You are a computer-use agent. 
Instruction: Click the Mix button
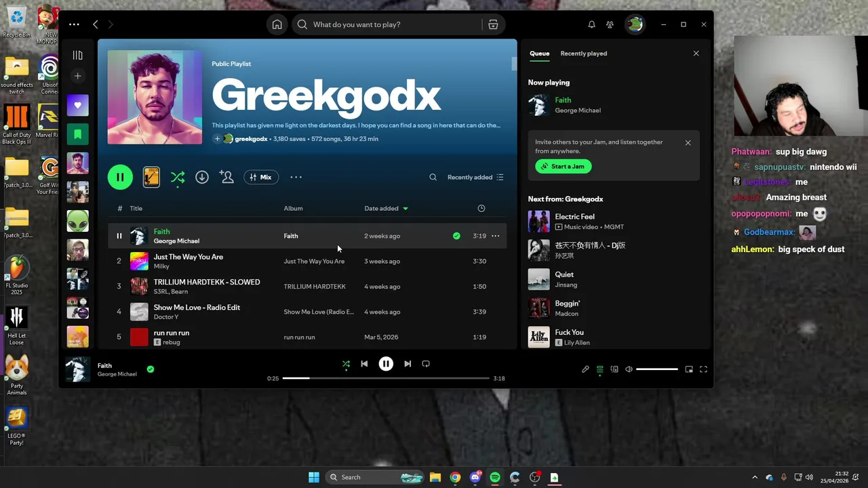click(260, 177)
